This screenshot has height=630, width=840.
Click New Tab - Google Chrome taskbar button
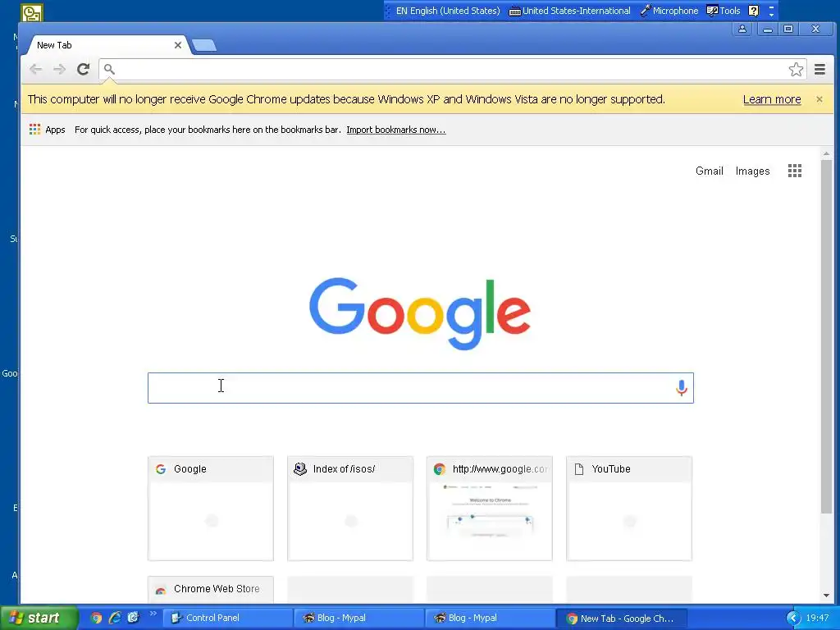[x=623, y=619]
